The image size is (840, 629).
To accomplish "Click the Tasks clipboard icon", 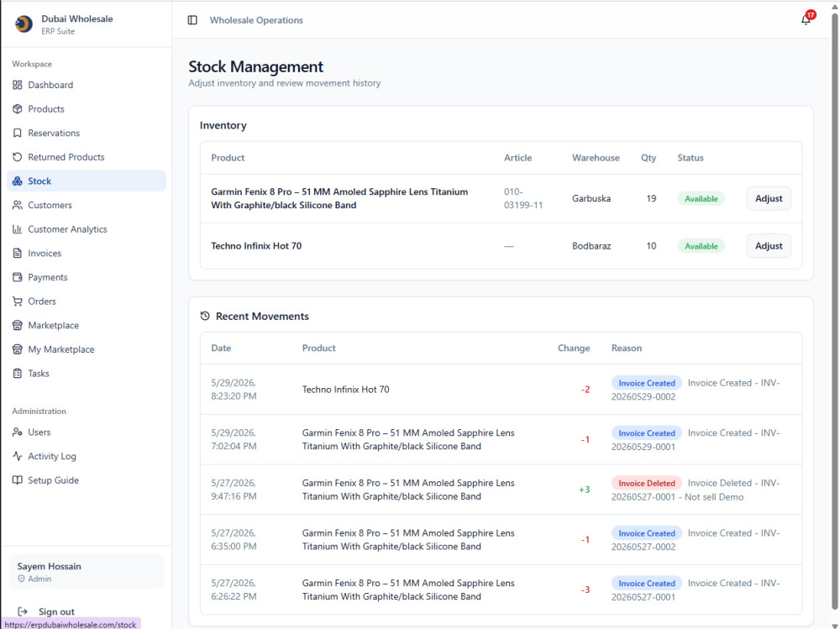I will [18, 374].
